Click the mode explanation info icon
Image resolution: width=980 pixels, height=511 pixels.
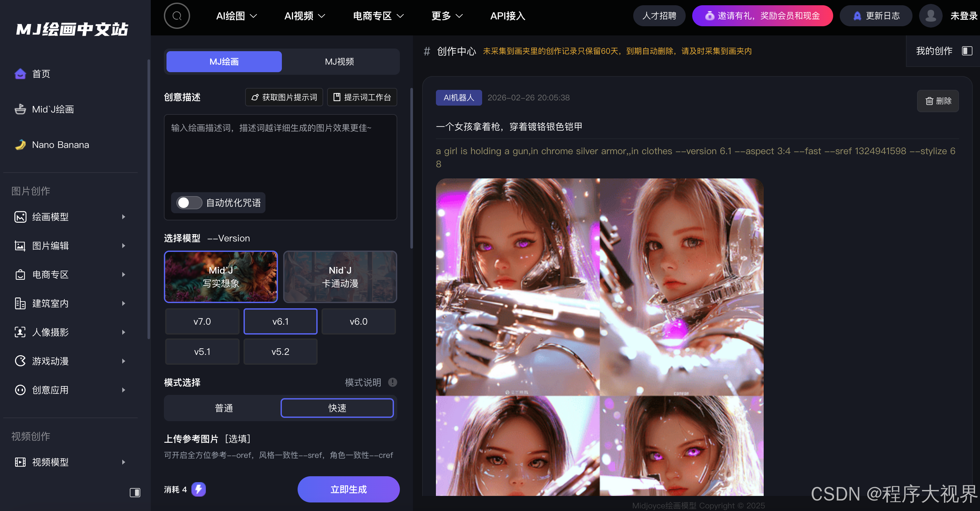pos(392,382)
